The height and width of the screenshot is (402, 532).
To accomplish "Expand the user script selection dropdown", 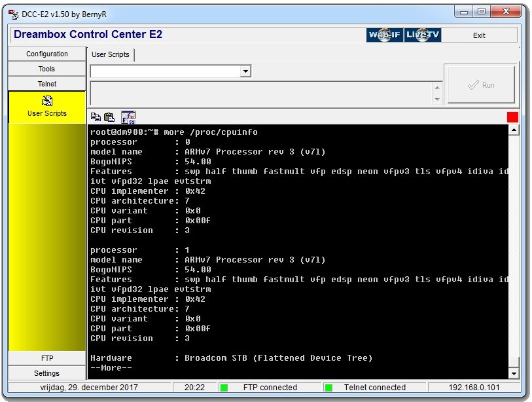I will tap(245, 71).
